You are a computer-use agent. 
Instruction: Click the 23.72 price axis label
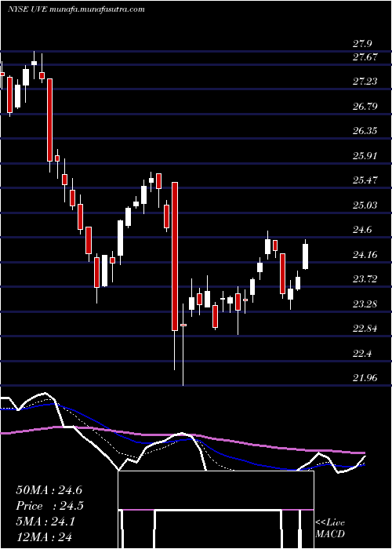365,279
